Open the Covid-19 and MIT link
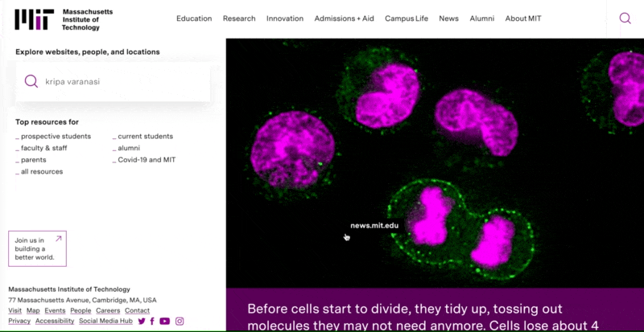The width and height of the screenshot is (644, 332). 147,160
